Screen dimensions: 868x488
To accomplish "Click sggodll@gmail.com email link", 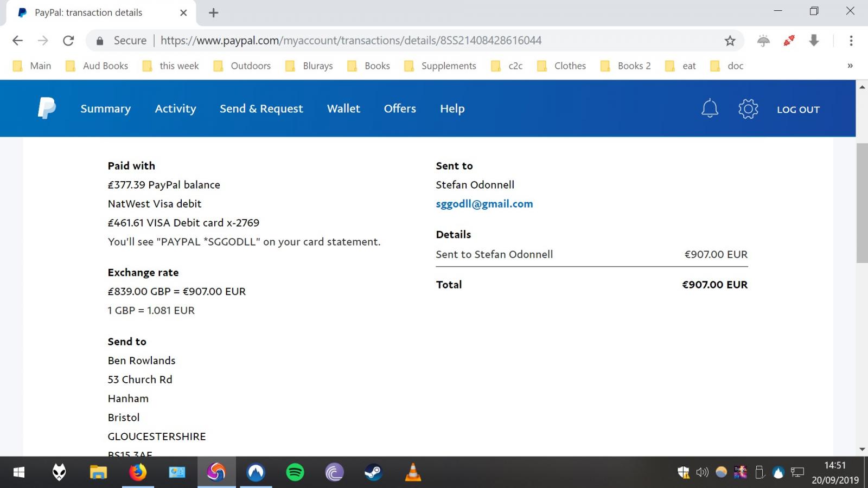I will 484,204.
